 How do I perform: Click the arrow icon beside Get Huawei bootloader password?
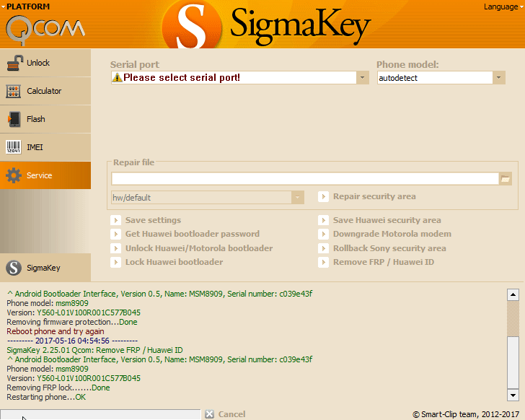click(x=115, y=234)
